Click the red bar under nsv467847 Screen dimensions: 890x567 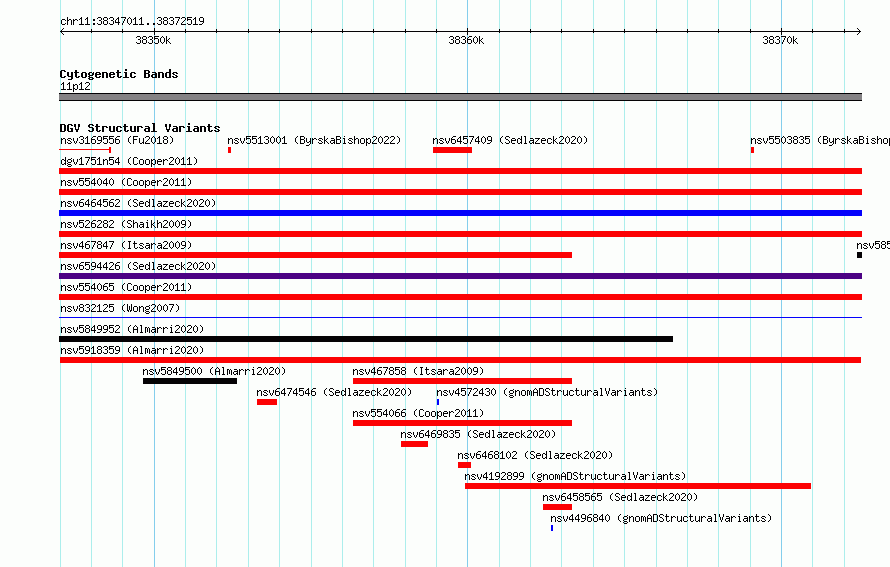pos(316,255)
